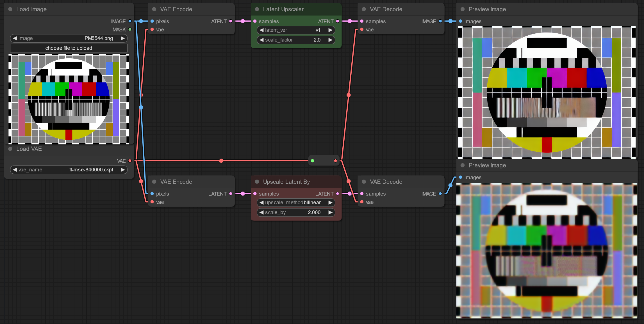Click the LATENT output on Upscale Latent By
The width and height of the screenshot is (644, 324).
[x=337, y=194]
